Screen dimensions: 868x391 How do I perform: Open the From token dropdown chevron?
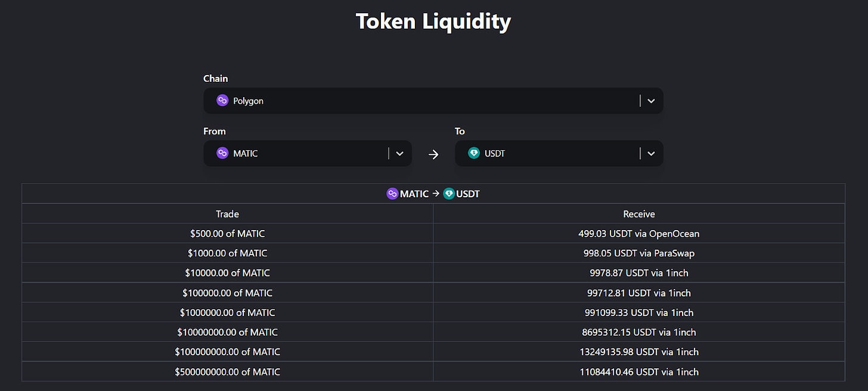(x=399, y=154)
